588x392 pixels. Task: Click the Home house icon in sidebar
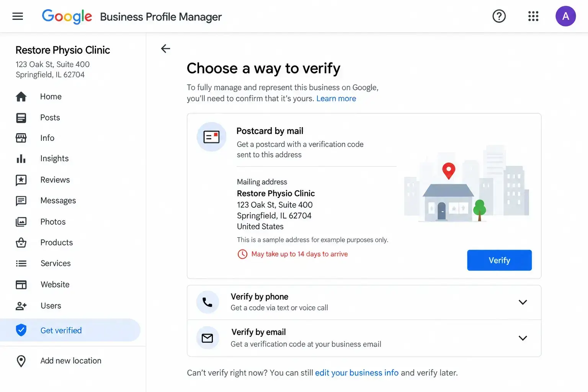(x=21, y=96)
